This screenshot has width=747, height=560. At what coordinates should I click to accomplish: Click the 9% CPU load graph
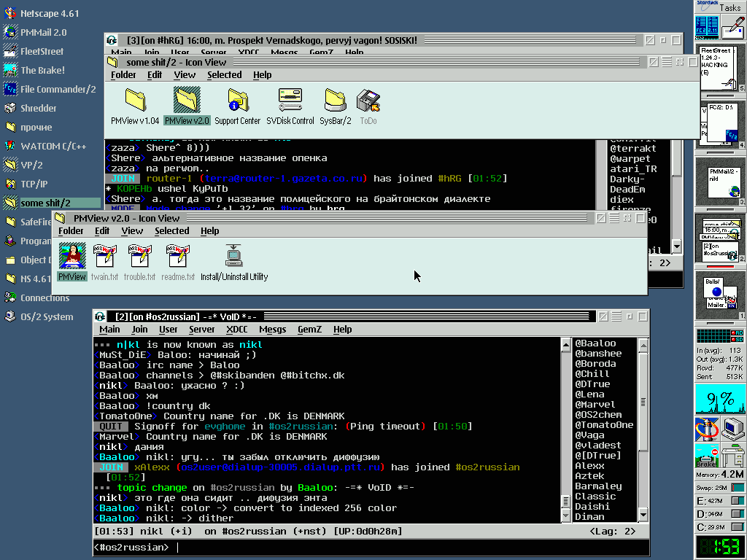click(x=720, y=400)
